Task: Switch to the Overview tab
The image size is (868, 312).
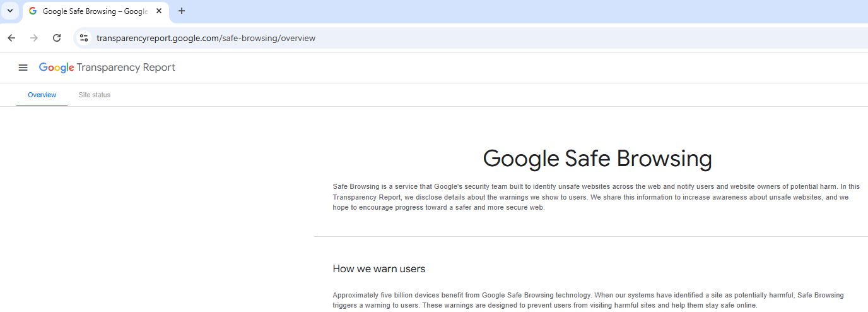Action: tap(42, 95)
